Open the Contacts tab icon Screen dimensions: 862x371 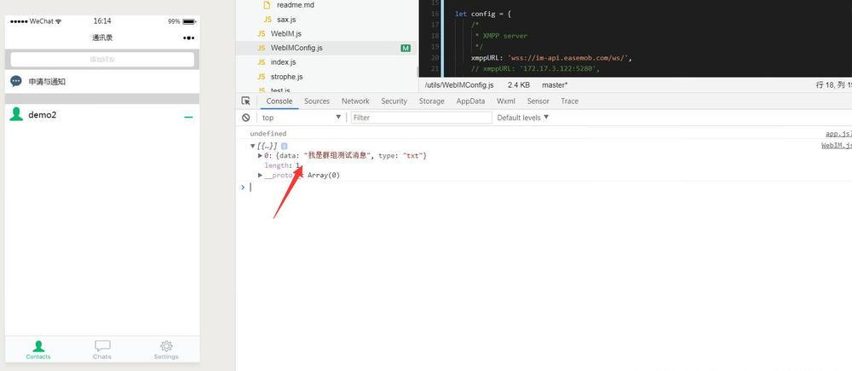(38, 346)
